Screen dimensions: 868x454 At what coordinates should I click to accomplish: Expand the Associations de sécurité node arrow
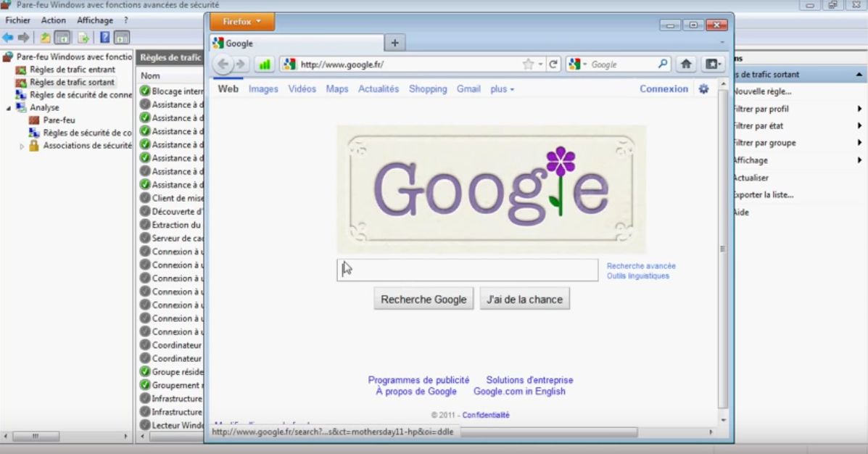point(22,146)
